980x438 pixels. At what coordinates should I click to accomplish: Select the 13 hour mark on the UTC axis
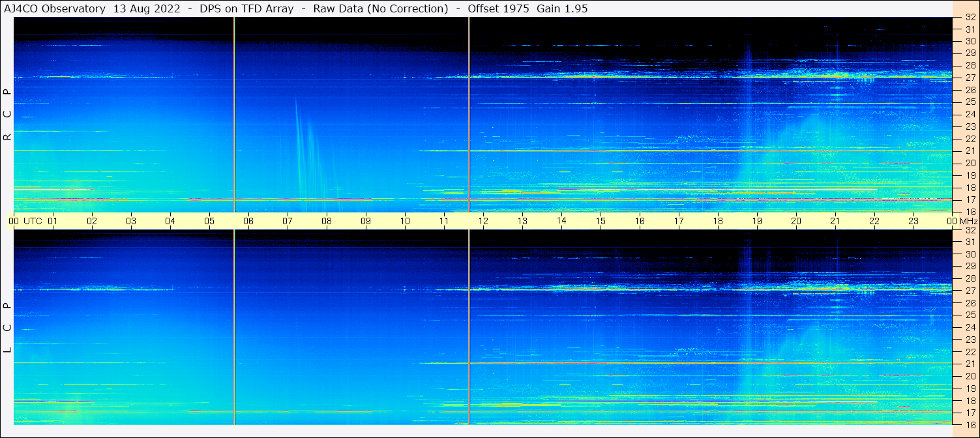[x=522, y=221]
